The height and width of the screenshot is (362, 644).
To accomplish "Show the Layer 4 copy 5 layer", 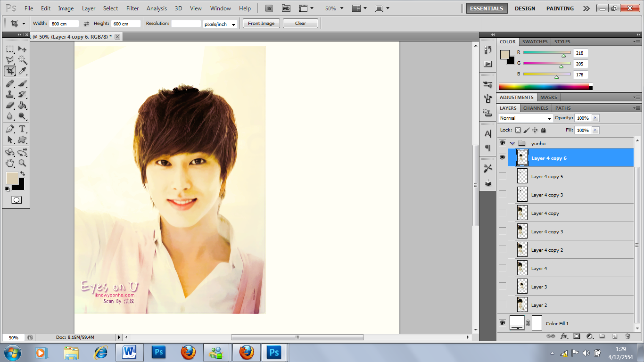I will 502,176.
